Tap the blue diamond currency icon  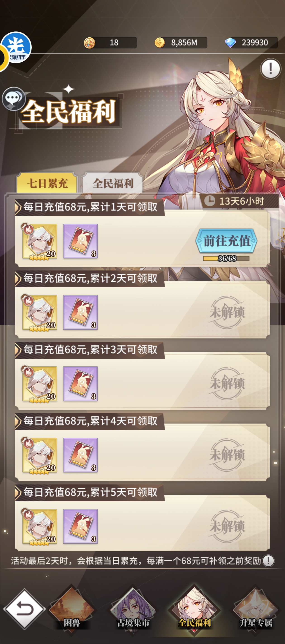230,43
